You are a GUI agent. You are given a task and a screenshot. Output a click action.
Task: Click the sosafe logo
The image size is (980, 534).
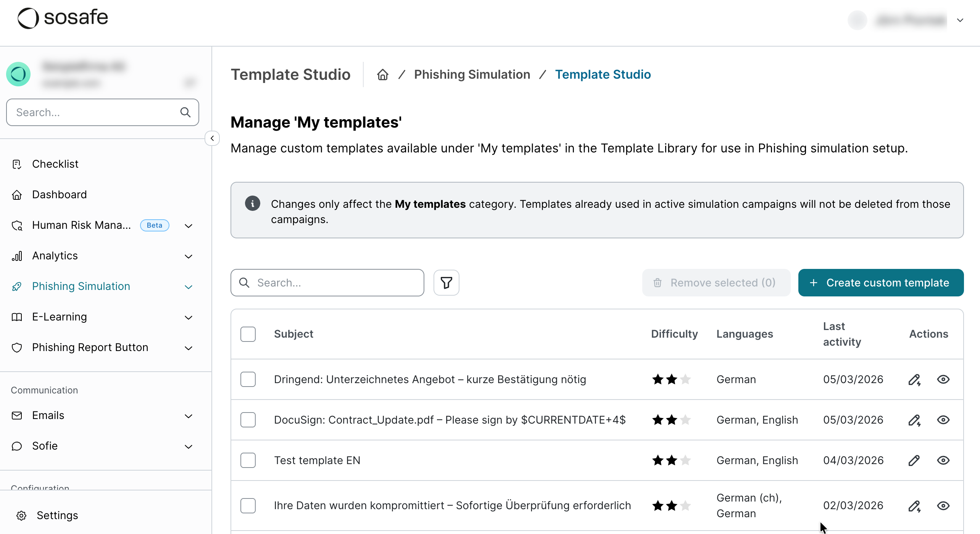pos(63,18)
